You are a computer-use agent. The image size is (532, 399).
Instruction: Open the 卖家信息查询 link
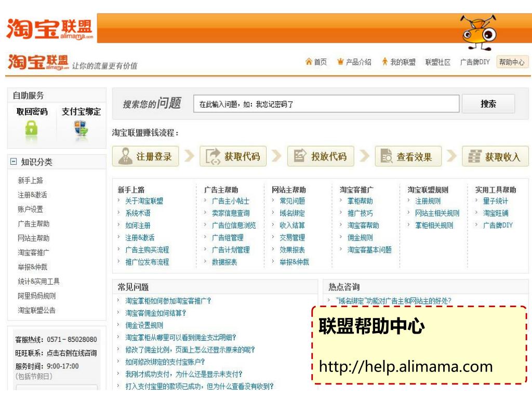[x=231, y=213]
